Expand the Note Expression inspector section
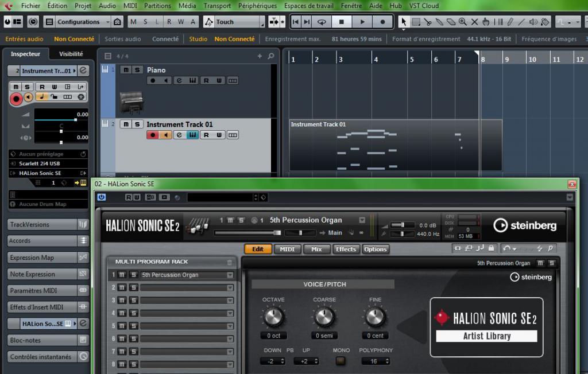Screen dimensions: 588x374 coord(48,274)
